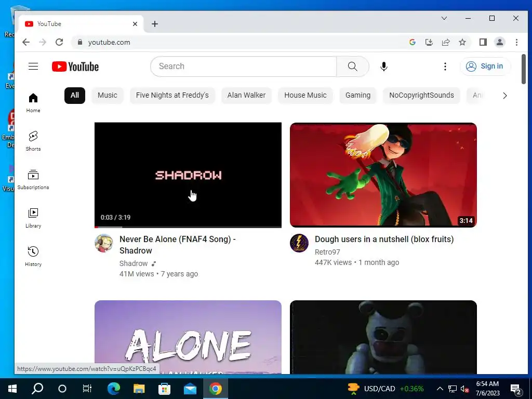Screen dimensions: 532x399
Task: Open the Alone video thumbnail
Action: [x=188, y=337]
